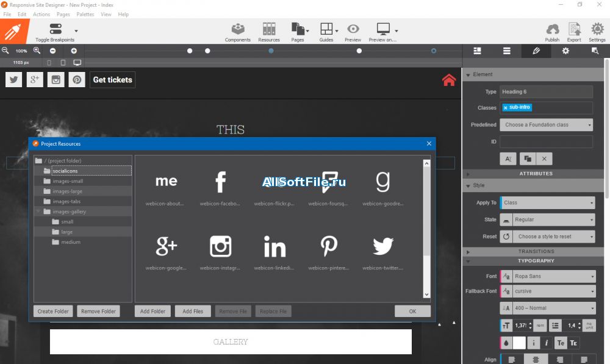
Task: Switch to desktop viewport icon
Action: pyautogui.click(x=77, y=62)
